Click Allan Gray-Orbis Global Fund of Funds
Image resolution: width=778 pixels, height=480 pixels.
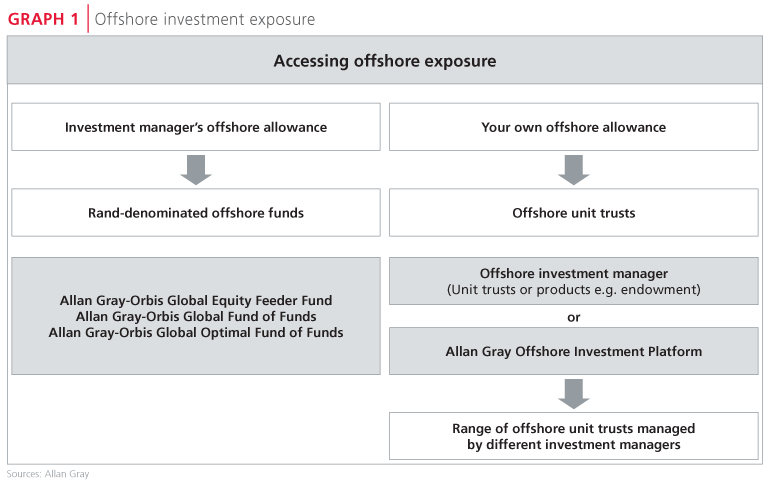click(x=196, y=316)
